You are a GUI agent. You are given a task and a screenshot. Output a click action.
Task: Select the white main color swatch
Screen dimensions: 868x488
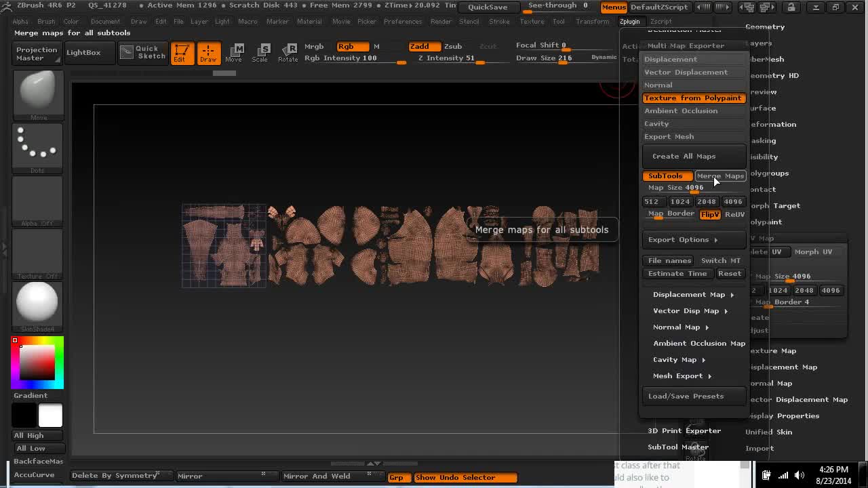coord(50,415)
